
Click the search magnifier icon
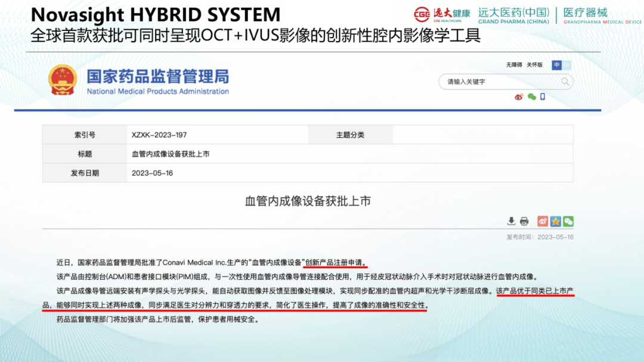(565, 81)
